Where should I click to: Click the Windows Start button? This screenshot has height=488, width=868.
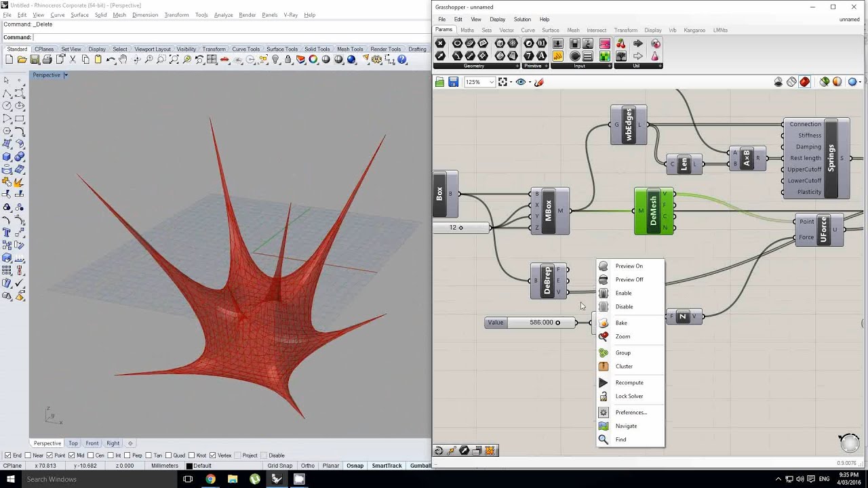(x=11, y=479)
